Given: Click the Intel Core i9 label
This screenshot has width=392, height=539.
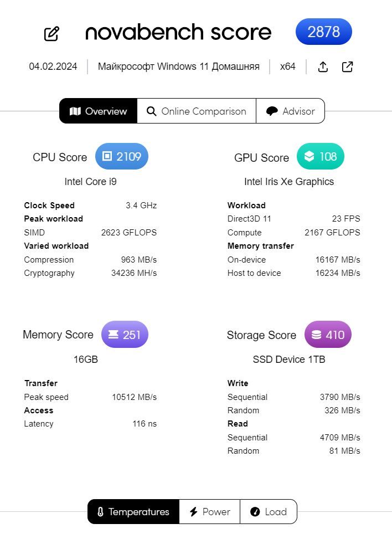Looking at the screenshot, I should pyautogui.click(x=91, y=182).
